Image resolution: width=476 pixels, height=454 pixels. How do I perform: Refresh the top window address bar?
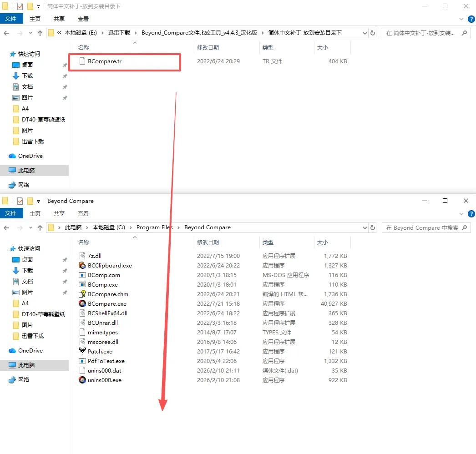click(x=373, y=33)
